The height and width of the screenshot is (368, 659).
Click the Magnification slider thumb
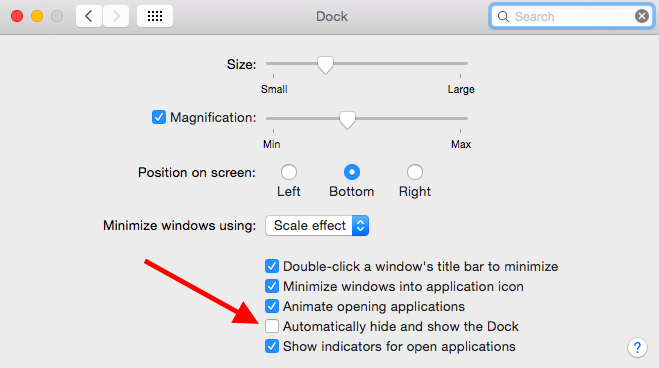(x=347, y=120)
